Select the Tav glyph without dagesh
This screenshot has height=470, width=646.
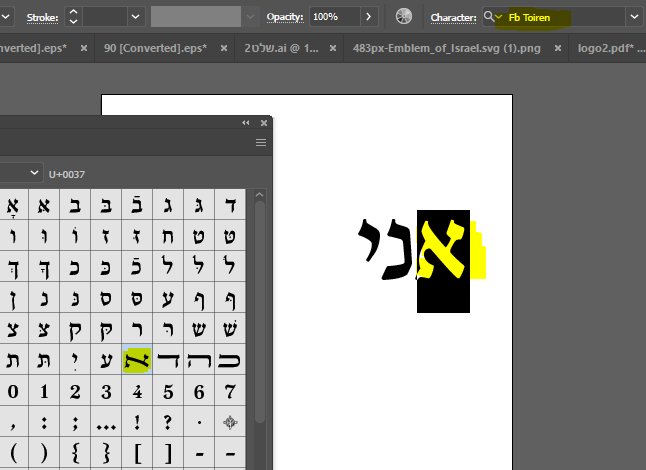point(13,360)
